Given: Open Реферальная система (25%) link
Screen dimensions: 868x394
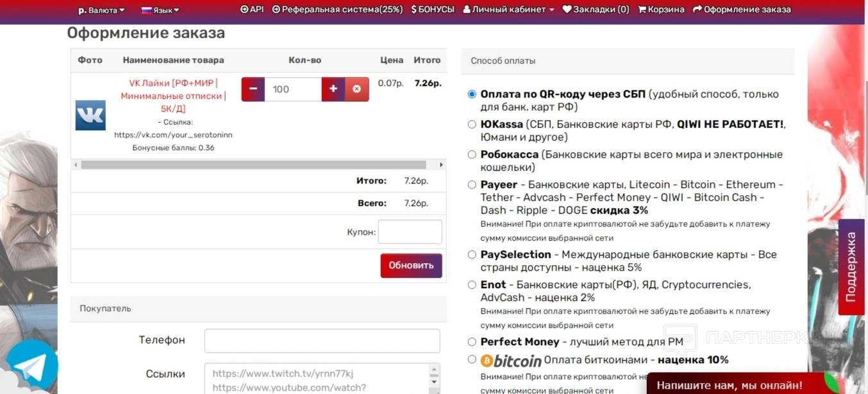Looking at the screenshot, I should click(337, 10).
